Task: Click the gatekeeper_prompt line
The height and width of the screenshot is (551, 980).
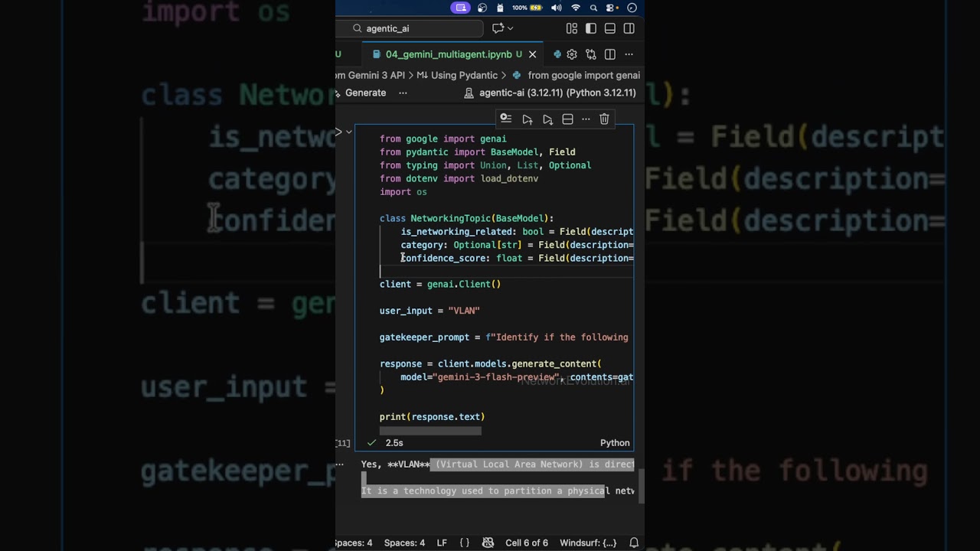Action: coord(504,337)
